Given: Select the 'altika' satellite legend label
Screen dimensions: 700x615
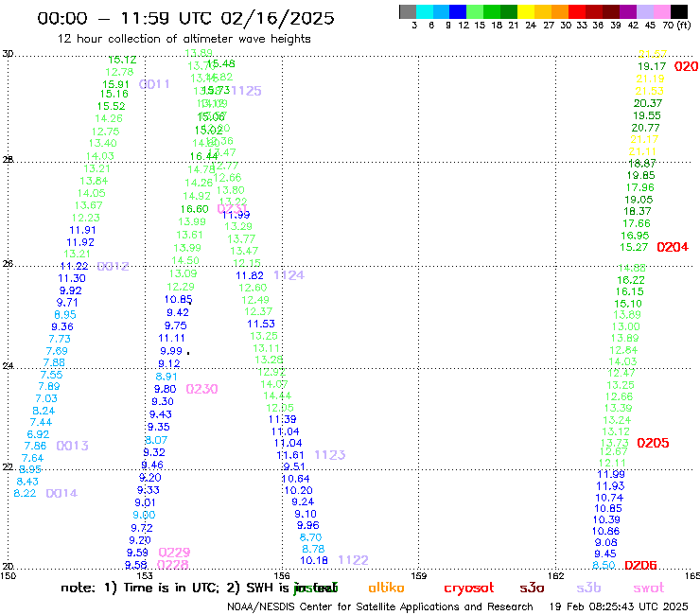Looking at the screenshot, I should pyautogui.click(x=386, y=588).
